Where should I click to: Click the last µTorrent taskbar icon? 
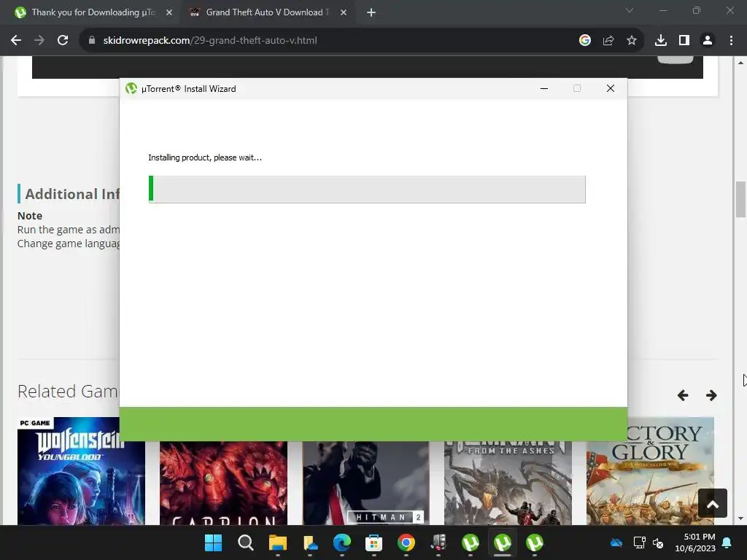pos(535,542)
